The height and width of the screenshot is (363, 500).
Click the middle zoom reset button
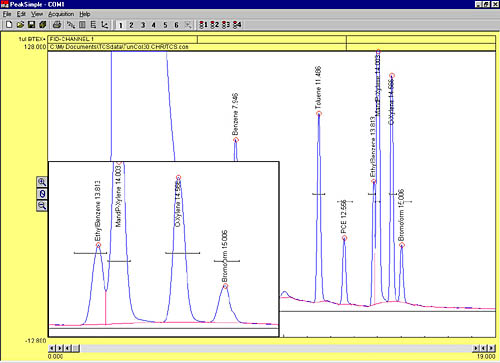pyautogui.click(x=42, y=194)
